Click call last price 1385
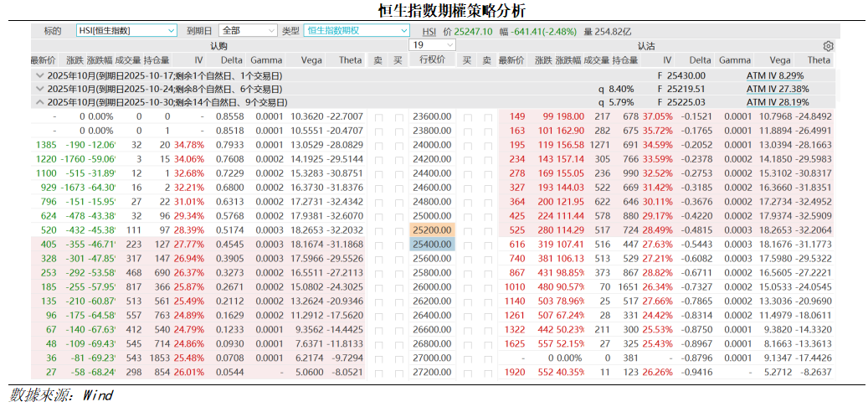The width and height of the screenshot is (868, 407). 45,146
